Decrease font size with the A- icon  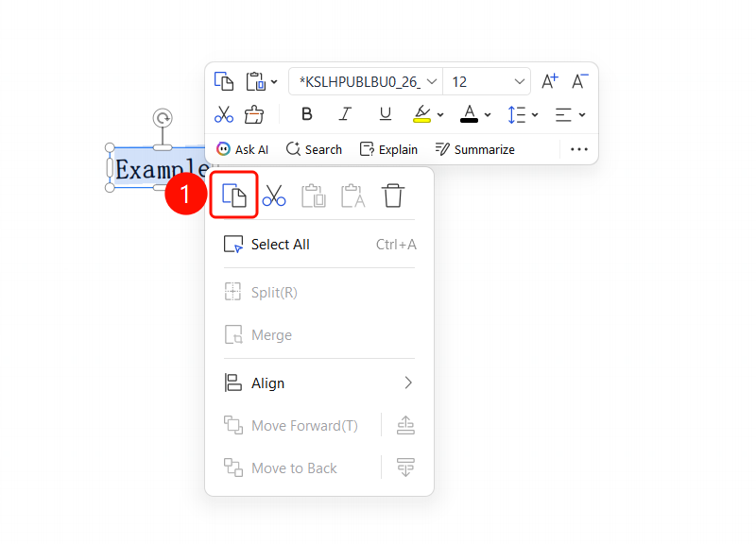pos(579,81)
